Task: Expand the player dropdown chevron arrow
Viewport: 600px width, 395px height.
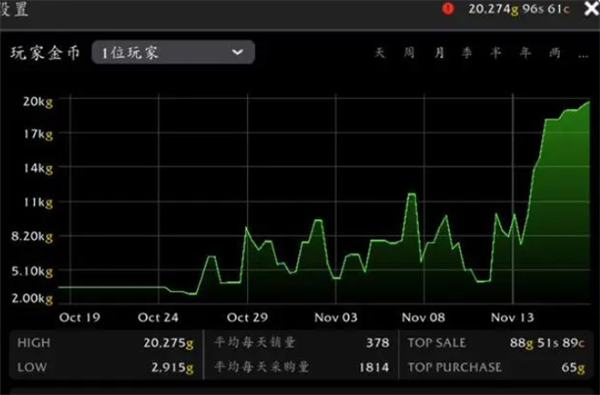Action: tap(238, 52)
